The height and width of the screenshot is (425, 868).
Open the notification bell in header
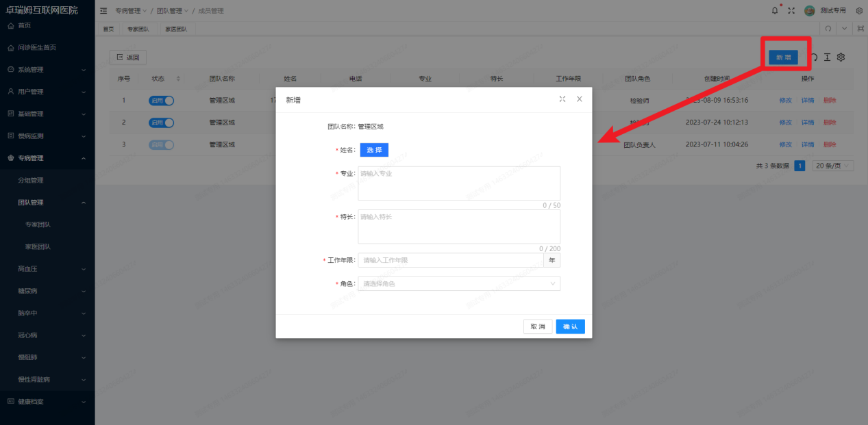(775, 11)
